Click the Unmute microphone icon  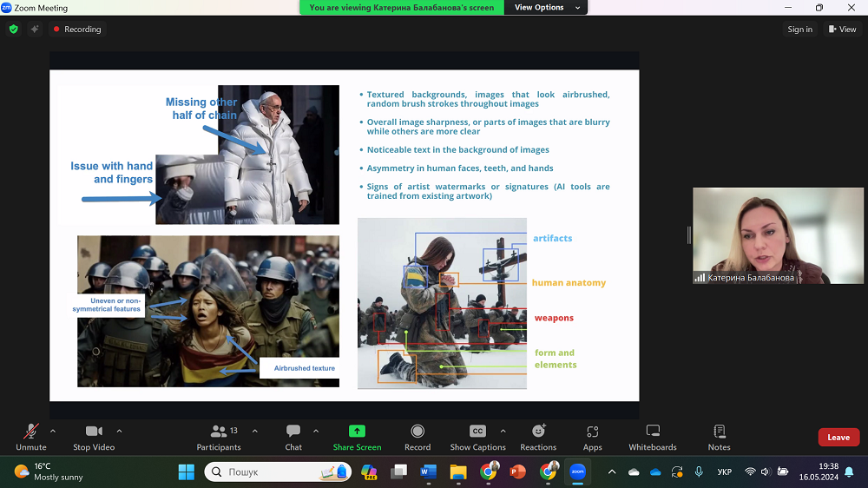click(x=30, y=432)
